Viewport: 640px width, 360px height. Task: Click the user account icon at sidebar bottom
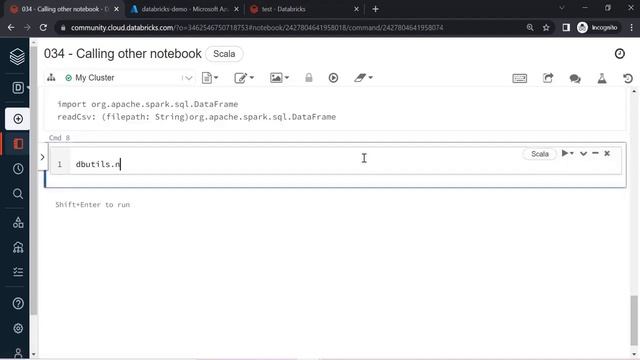(x=18, y=353)
